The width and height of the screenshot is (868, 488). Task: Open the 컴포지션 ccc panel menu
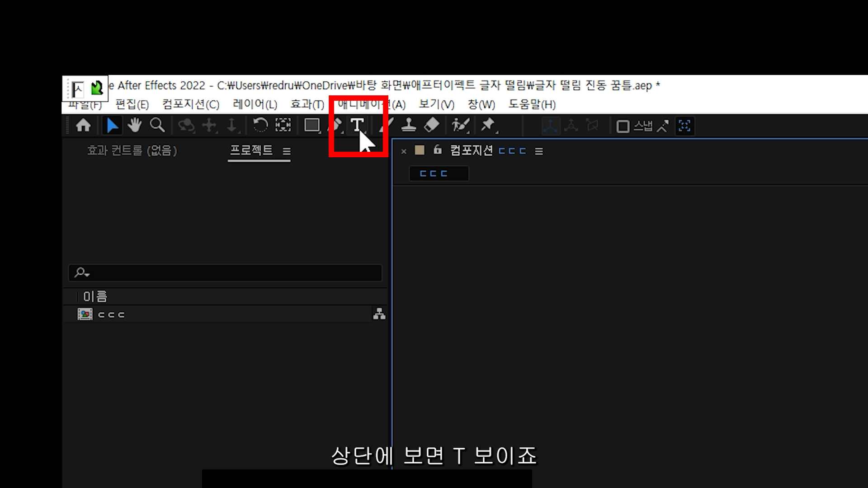tap(539, 151)
